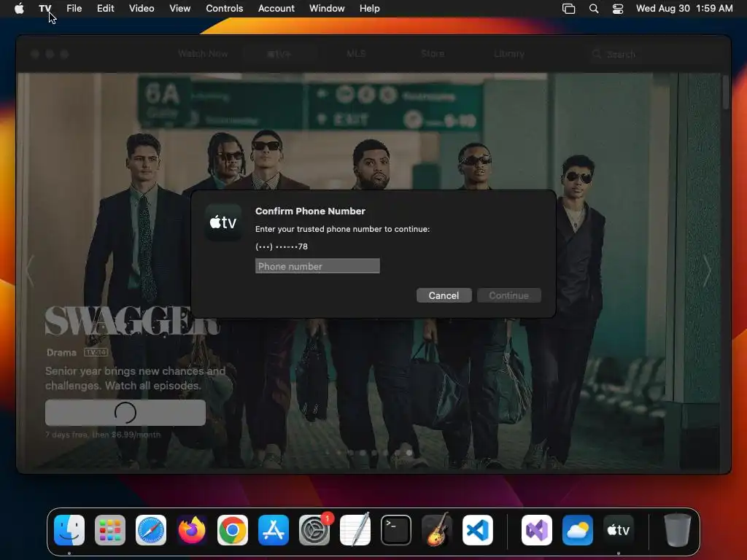
Task: Click the vertical scrollbar of TV window
Action: coord(725,93)
